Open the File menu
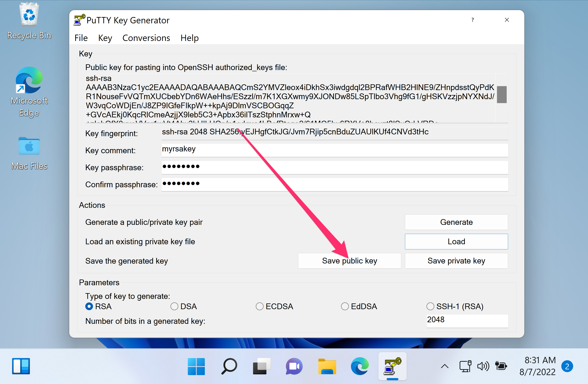This screenshot has height=384, width=588. (81, 38)
